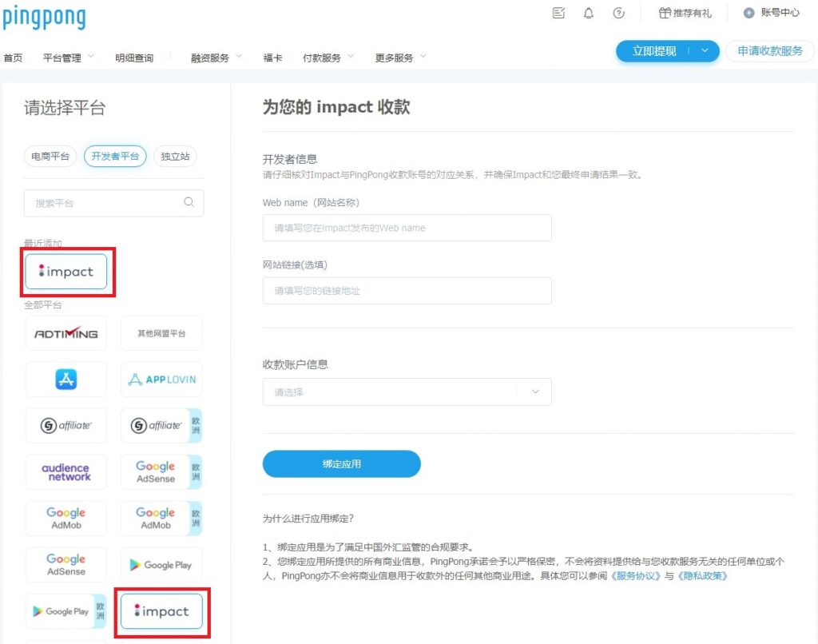Select the ADTIMING platform
The height and width of the screenshot is (644, 818).
pos(66,333)
